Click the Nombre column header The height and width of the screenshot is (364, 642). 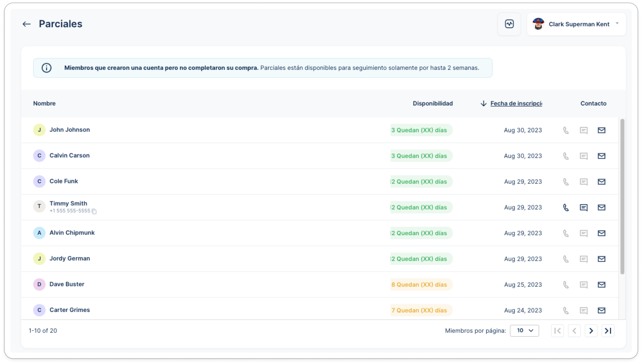(x=44, y=103)
